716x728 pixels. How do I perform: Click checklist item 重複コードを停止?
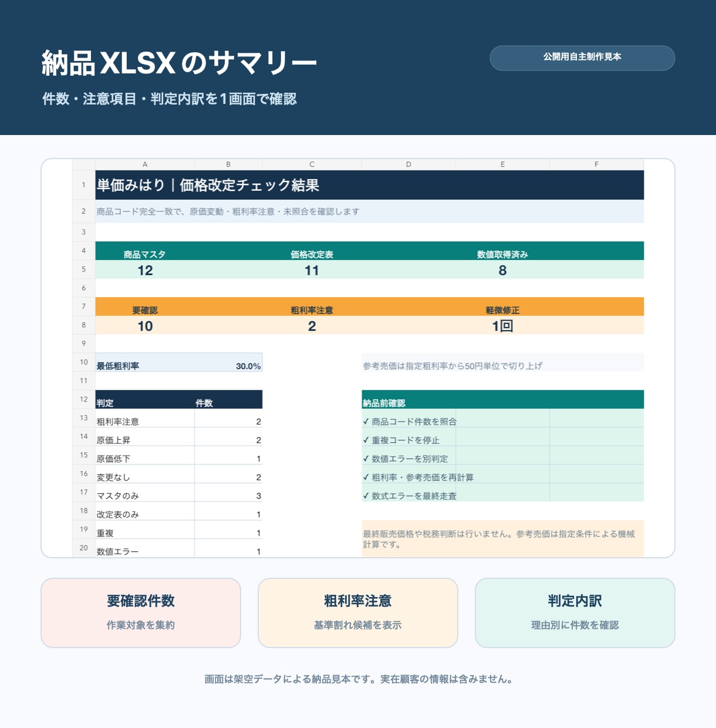tap(401, 440)
